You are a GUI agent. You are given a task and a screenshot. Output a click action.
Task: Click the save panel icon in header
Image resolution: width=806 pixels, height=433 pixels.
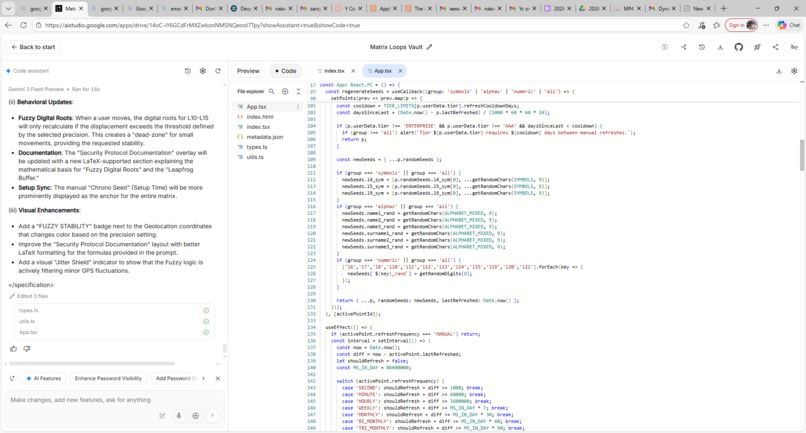click(665, 47)
